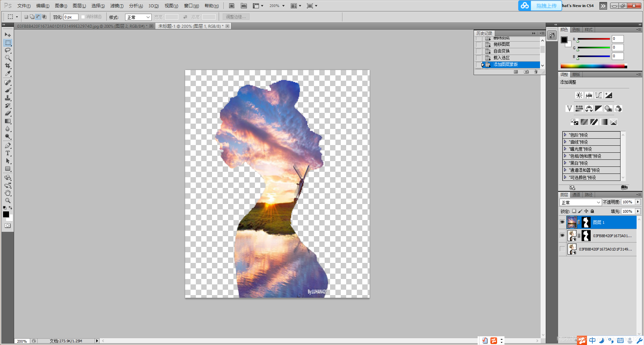Select the Horizontal Type tool
Viewport: 644px width, 345px height.
point(8,153)
